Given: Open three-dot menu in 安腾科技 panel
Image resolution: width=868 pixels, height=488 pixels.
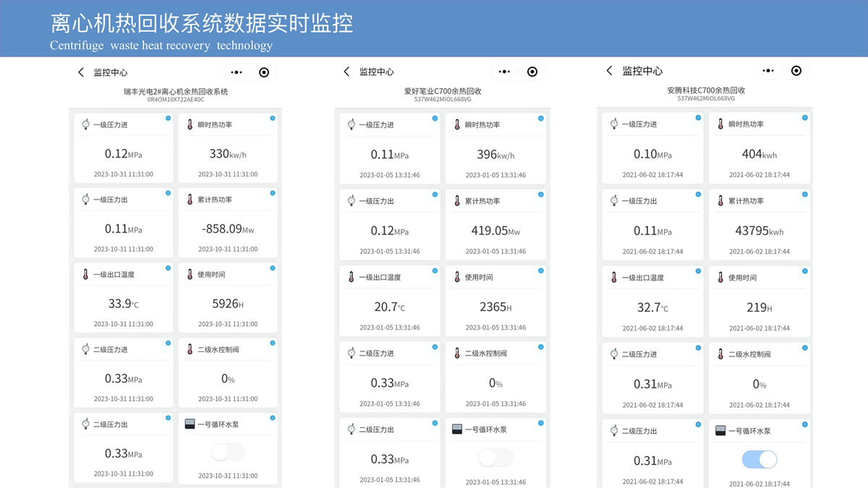Looking at the screenshot, I should point(768,71).
